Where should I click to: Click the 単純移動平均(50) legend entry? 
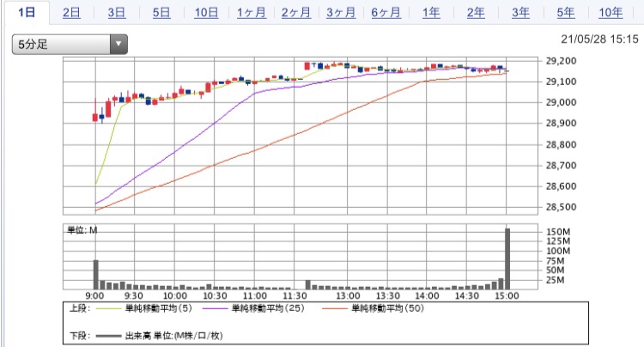coord(388,308)
